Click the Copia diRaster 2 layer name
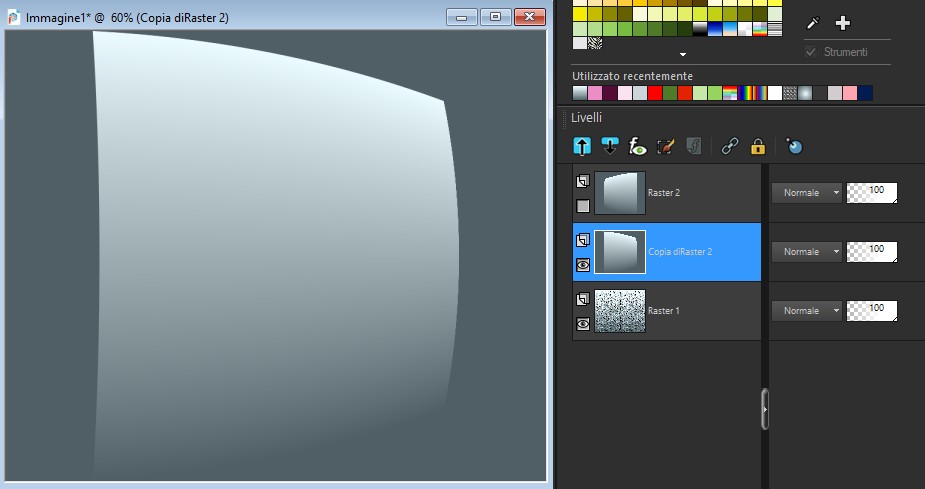Viewport: 925px width, 489px height. (680, 252)
